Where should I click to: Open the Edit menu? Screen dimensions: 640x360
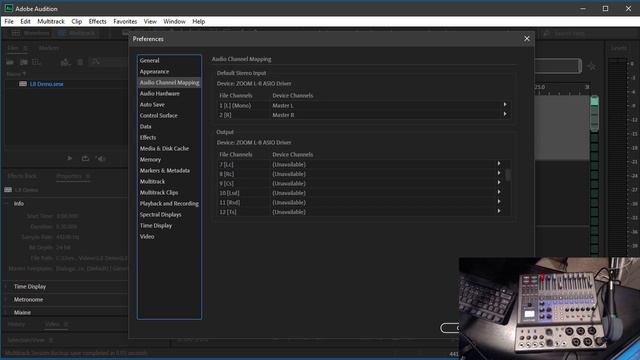(x=25, y=21)
